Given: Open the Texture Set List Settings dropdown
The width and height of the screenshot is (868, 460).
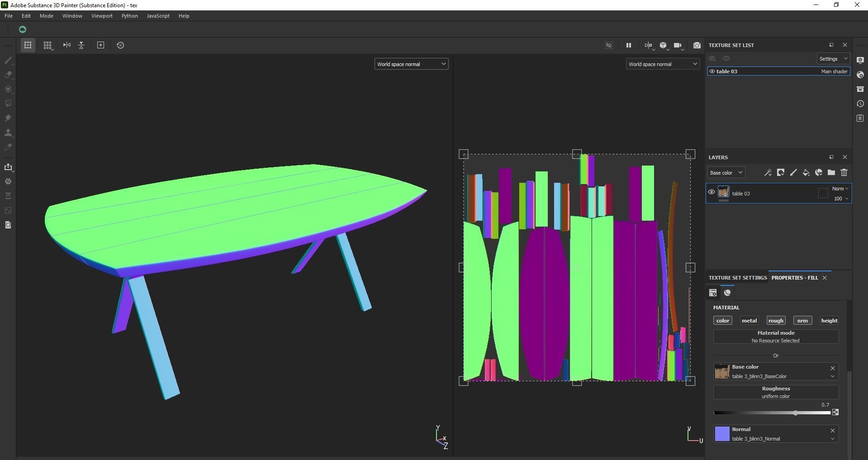Looking at the screenshot, I should (833, 59).
